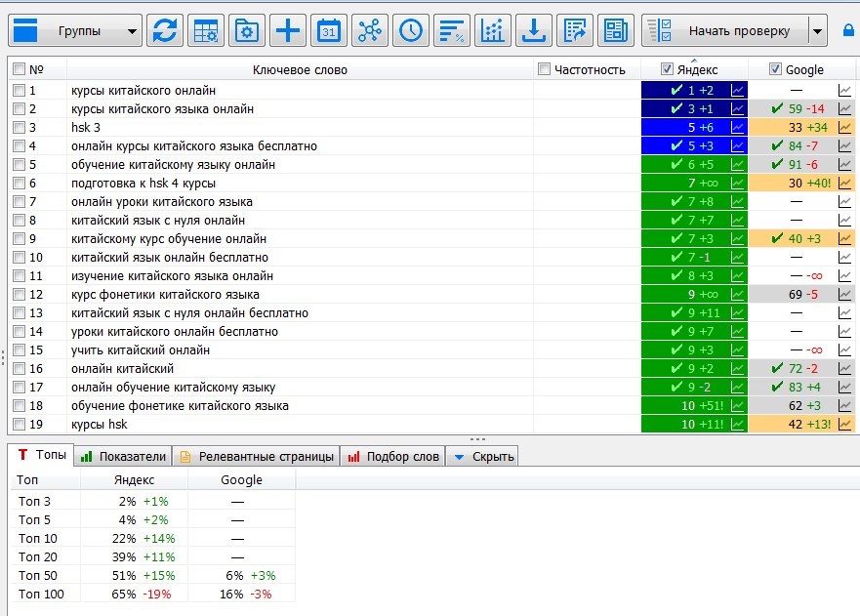Open the table settings toolbar icon

click(x=206, y=30)
